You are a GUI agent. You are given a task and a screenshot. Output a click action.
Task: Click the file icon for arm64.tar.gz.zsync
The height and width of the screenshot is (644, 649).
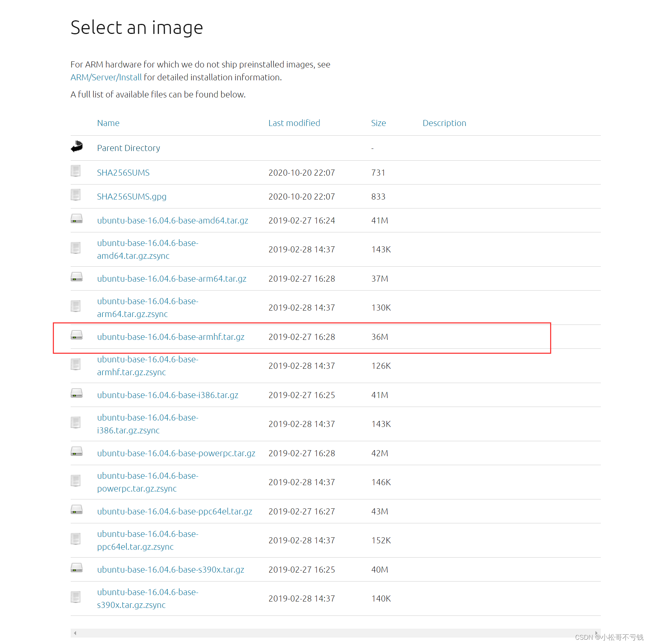coord(76,306)
